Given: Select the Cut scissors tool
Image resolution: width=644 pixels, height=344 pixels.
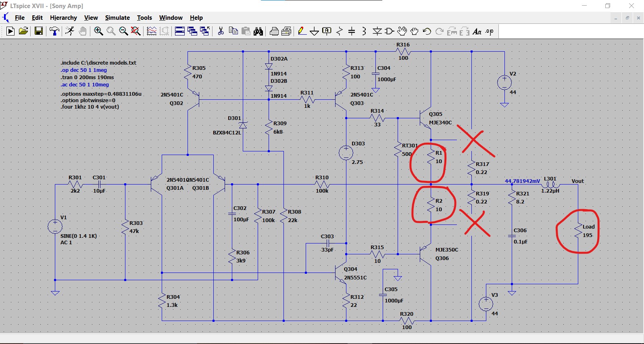Looking at the screenshot, I should [x=221, y=31].
